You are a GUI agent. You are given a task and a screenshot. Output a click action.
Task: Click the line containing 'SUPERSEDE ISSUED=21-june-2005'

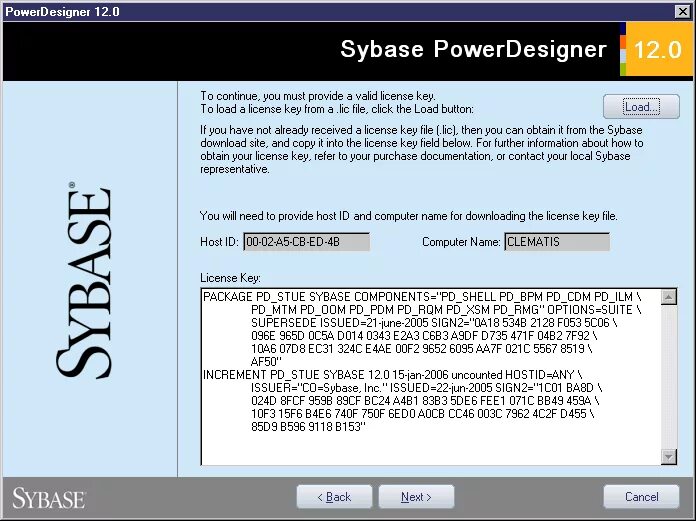click(434, 323)
